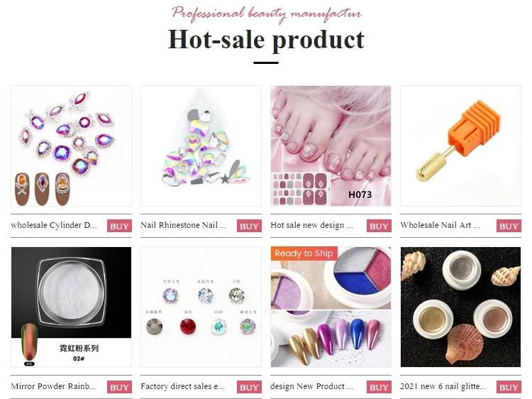
Task: Open the mirror powder 02# jar image
Action: [71, 307]
